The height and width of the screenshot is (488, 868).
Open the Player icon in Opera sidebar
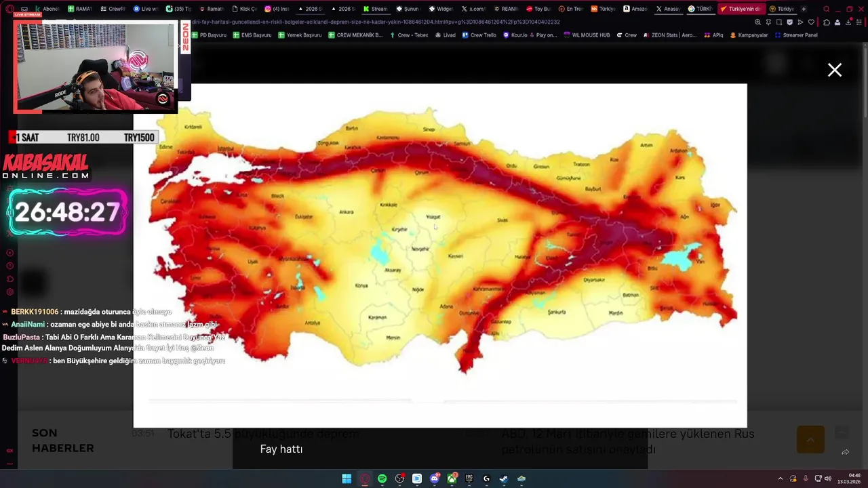(x=9, y=253)
